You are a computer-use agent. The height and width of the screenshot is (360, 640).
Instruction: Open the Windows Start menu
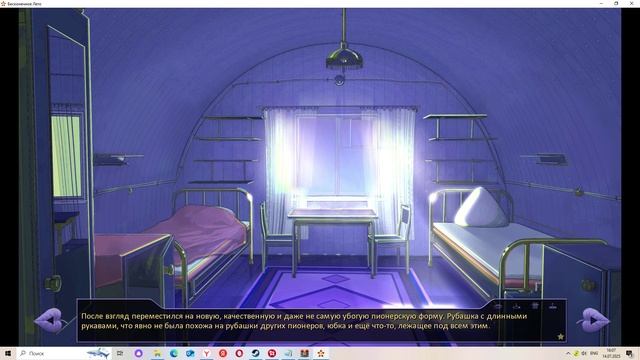8,353
